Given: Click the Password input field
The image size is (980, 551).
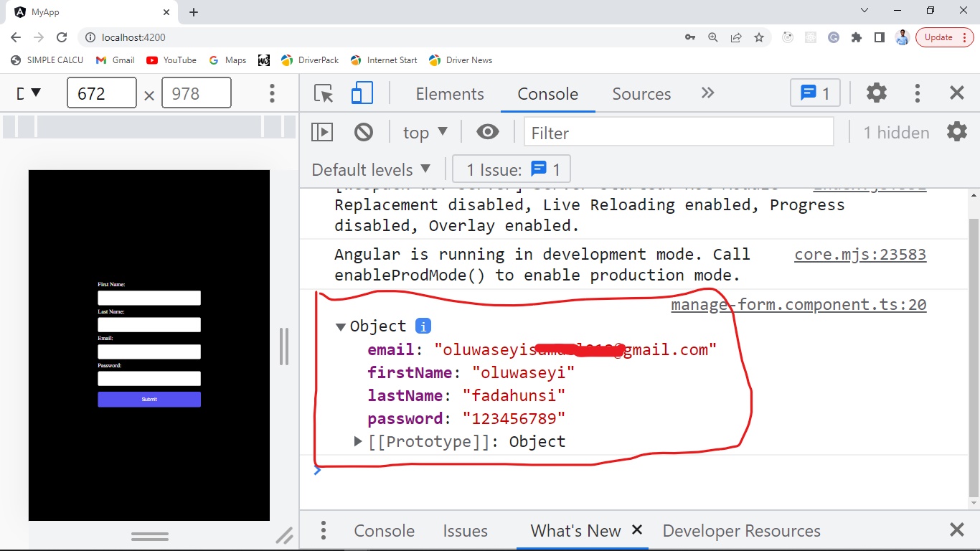Looking at the screenshot, I should pos(149,379).
